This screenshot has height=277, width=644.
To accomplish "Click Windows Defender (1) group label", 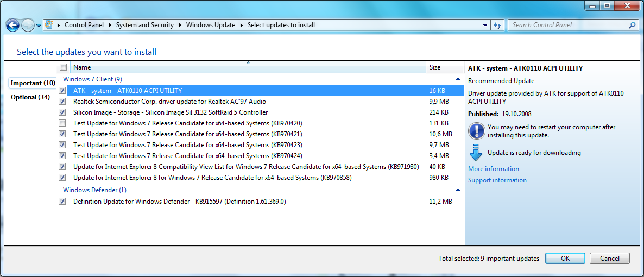I will (94, 190).
